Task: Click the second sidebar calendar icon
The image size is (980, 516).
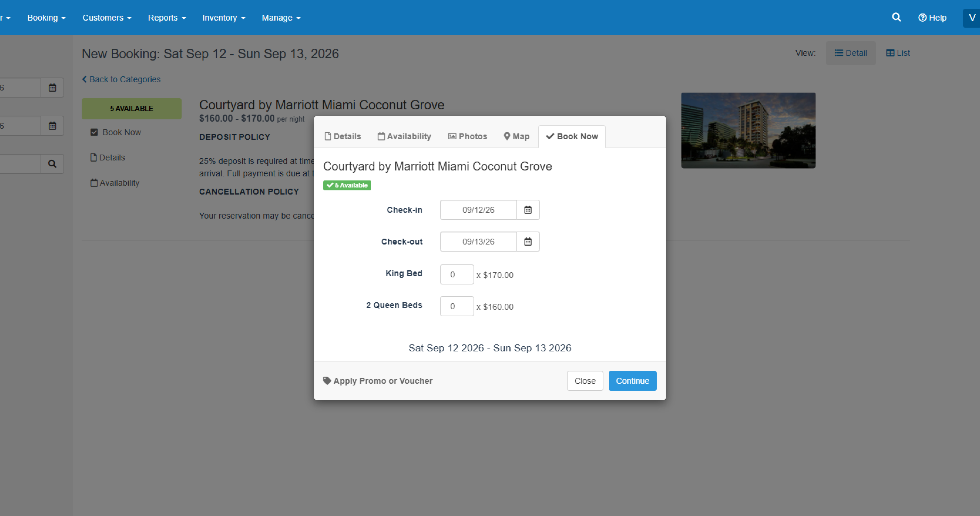Action: point(53,126)
